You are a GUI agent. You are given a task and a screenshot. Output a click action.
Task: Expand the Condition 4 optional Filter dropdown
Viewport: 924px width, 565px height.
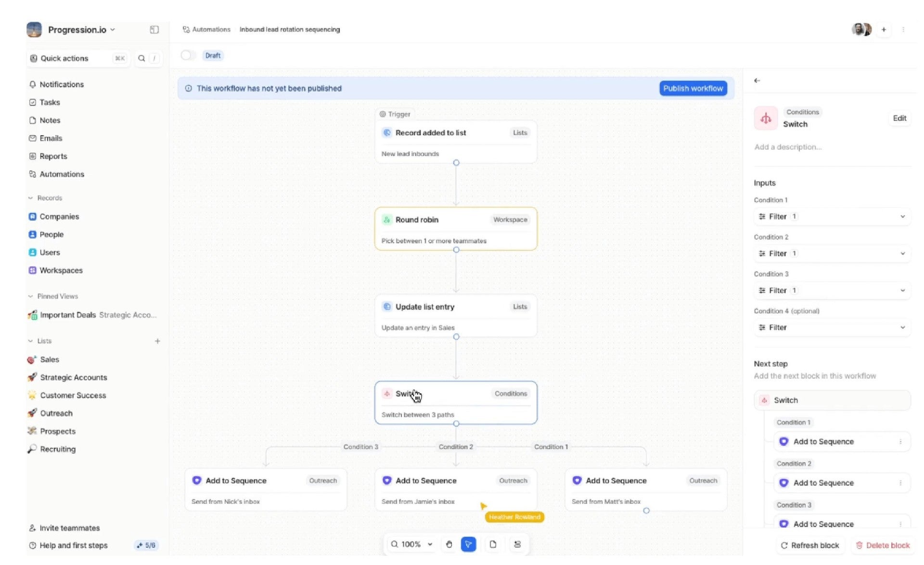coord(902,328)
